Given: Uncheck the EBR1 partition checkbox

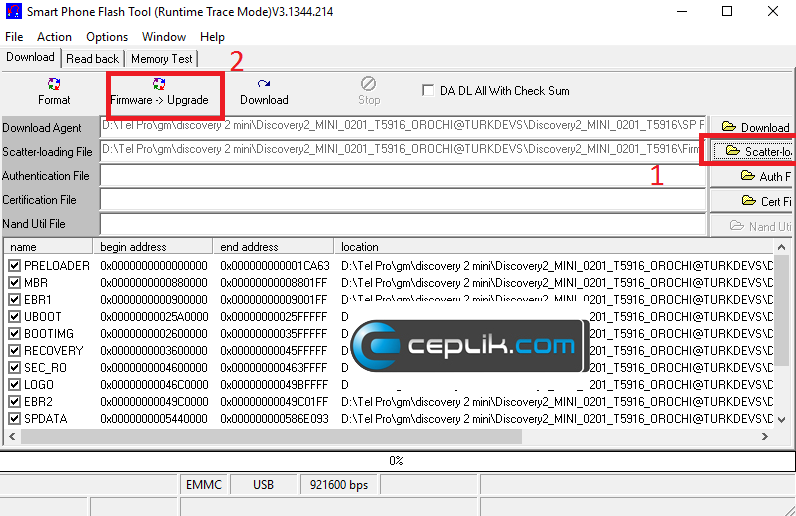Looking at the screenshot, I should pyautogui.click(x=14, y=300).
